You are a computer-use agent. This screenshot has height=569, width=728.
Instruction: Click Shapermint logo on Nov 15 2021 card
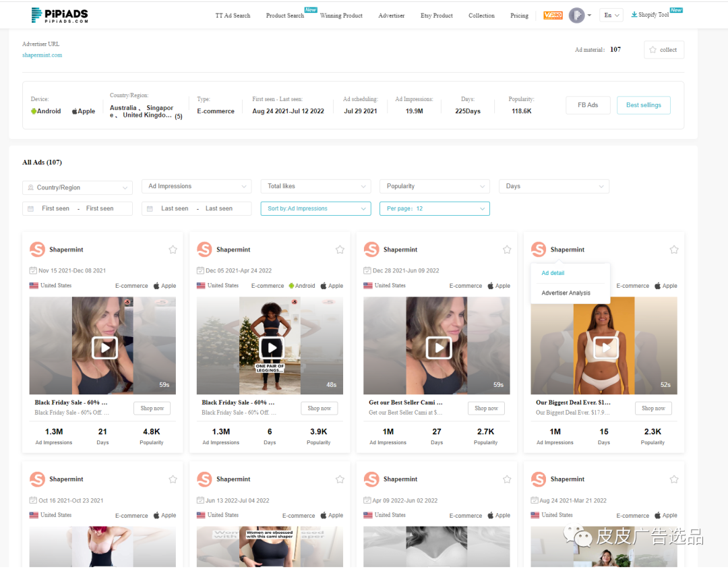click(x=37, y=249)
